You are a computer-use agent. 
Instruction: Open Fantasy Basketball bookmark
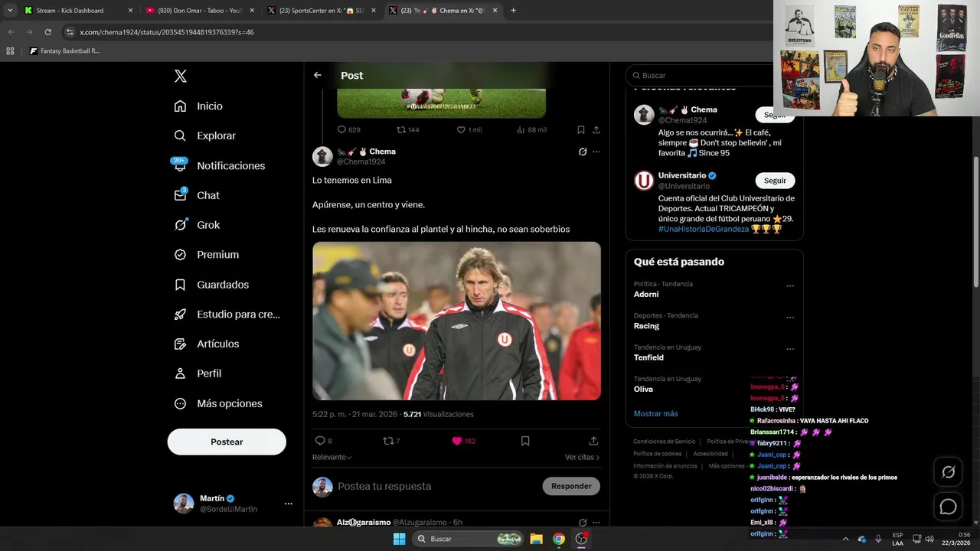[x=65, y=51]
